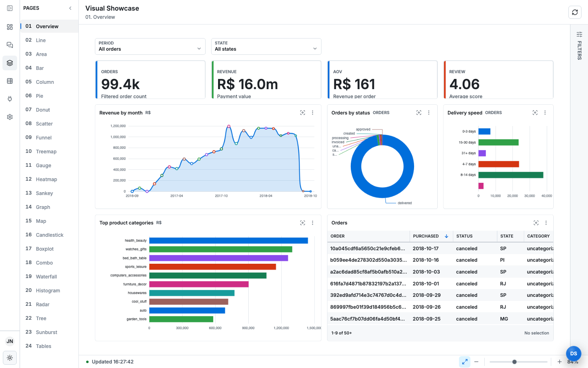Click purchased date 2018-10-03
This screenshot has width=588, height=368.
426,272
